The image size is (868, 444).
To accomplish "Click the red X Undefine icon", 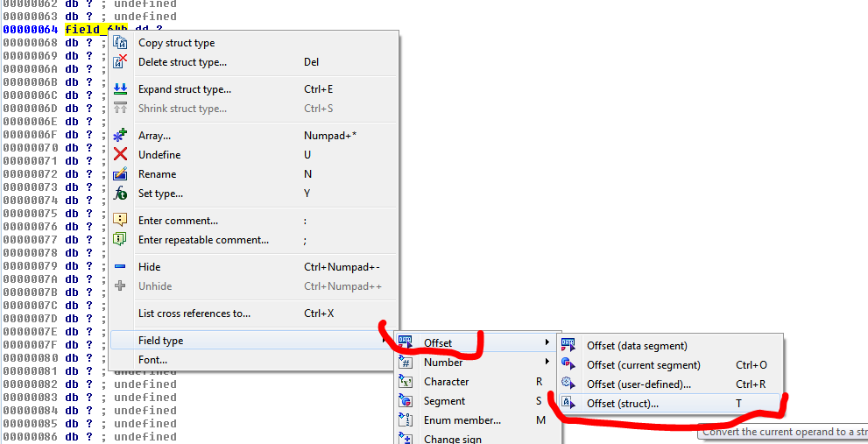I will (x=121, y=155).
